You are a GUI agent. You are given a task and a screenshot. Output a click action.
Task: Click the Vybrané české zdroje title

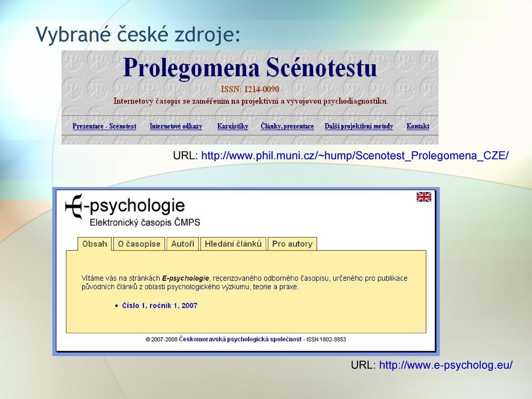tap(138, 35)
